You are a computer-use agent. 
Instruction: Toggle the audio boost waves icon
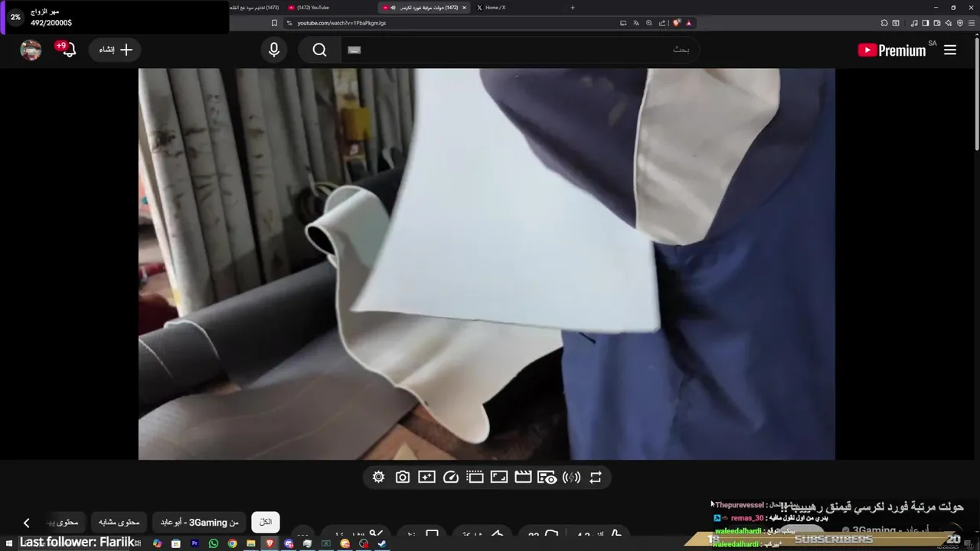pos(571,477)
